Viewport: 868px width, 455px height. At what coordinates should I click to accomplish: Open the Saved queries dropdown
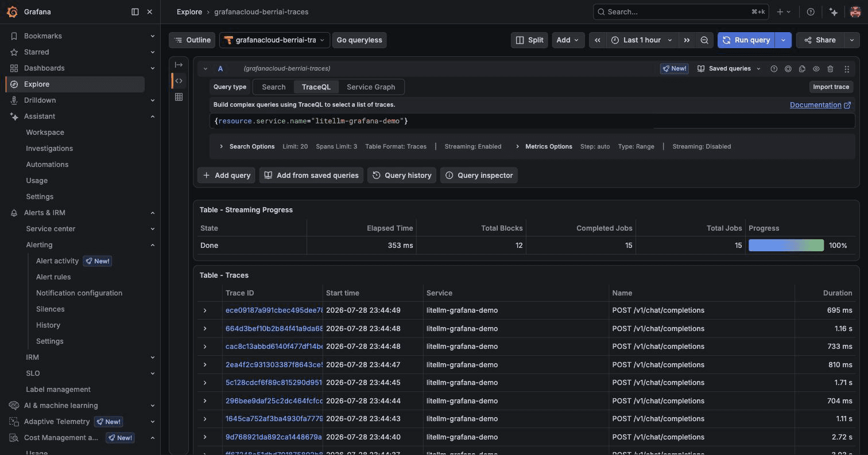[729, 69]
